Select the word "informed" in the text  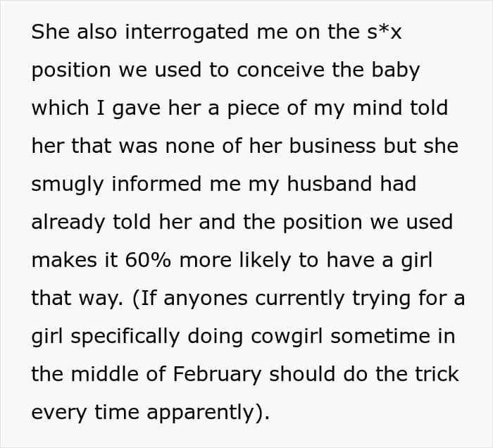pyautogui.click(x=156, y=184)
